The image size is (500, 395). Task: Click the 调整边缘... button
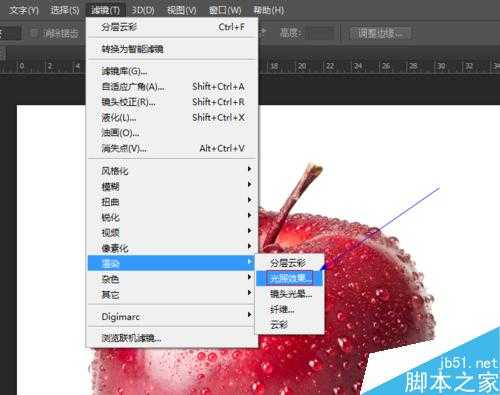point(380,33)
